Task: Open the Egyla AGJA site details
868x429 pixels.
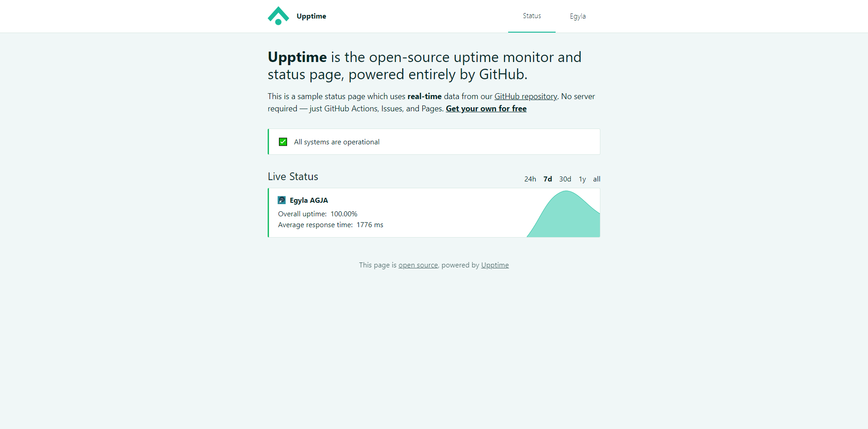Action: (x=309, y=200)
